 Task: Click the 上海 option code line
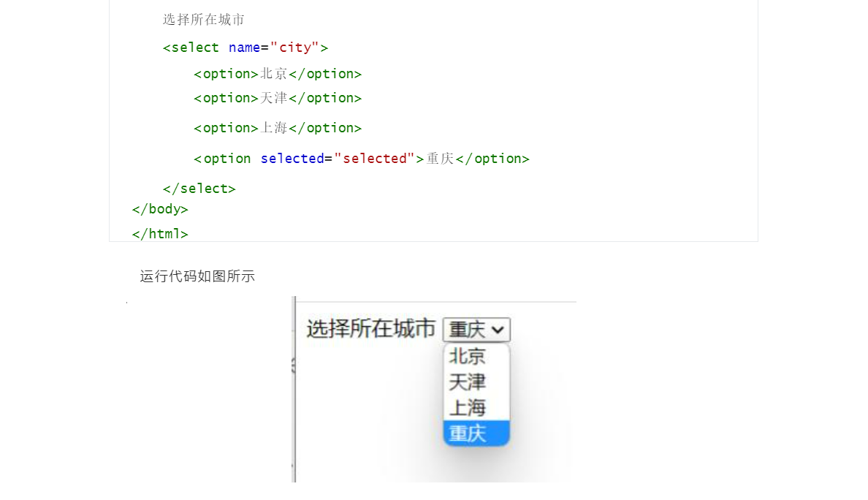coord(278,128)
